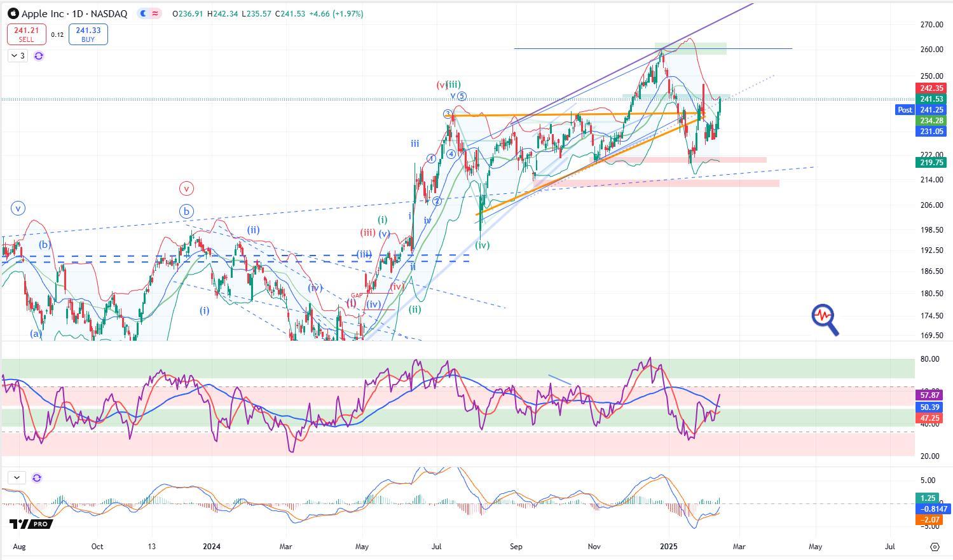
Task: Click the 0.12 spread value
Action: click(x=57, y=35)
